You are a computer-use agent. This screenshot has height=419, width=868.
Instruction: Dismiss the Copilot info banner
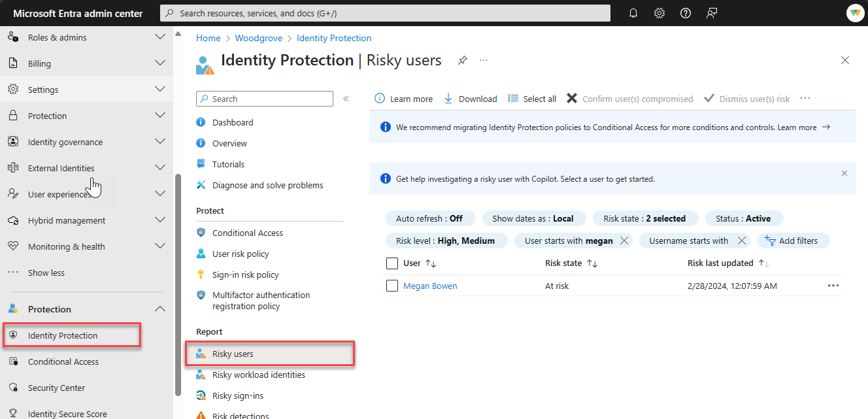pos(844,173)
